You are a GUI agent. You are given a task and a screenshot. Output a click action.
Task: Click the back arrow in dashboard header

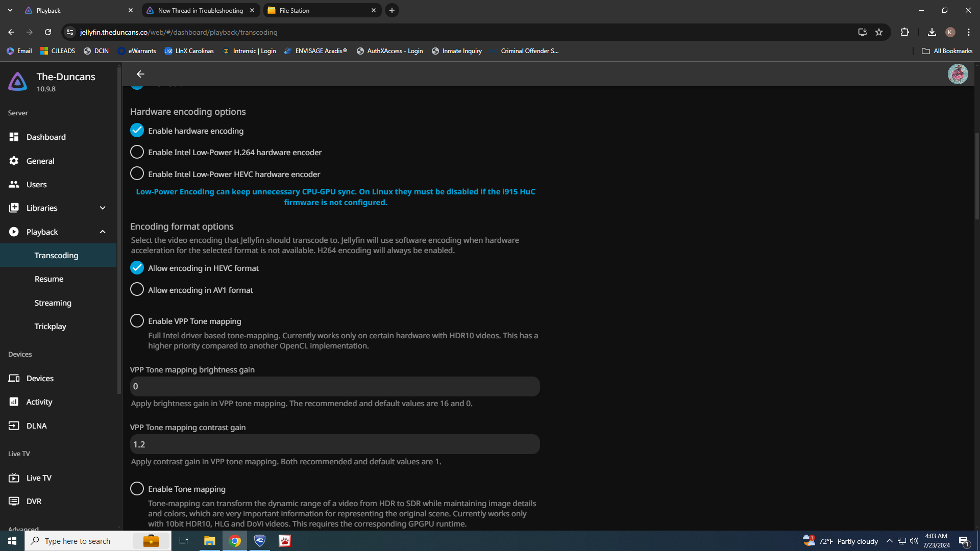click(x=140, y=74)
